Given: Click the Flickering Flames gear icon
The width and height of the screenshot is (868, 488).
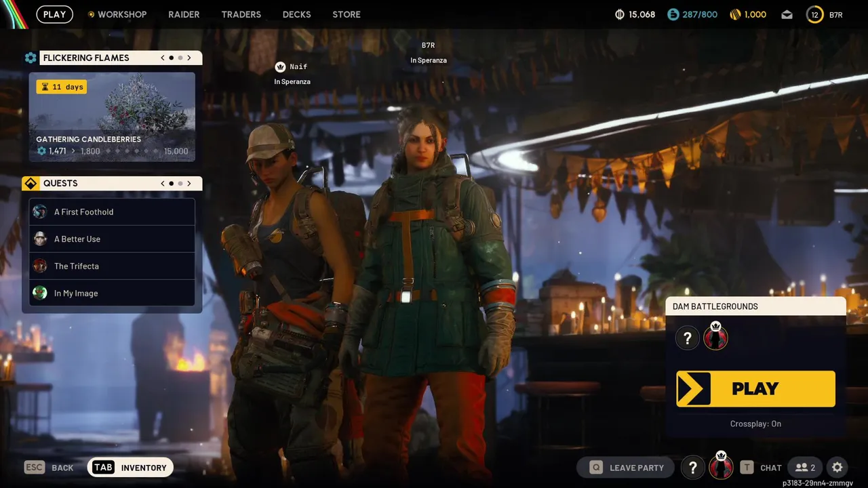Looking at the screenshot, I should [31, 58].
